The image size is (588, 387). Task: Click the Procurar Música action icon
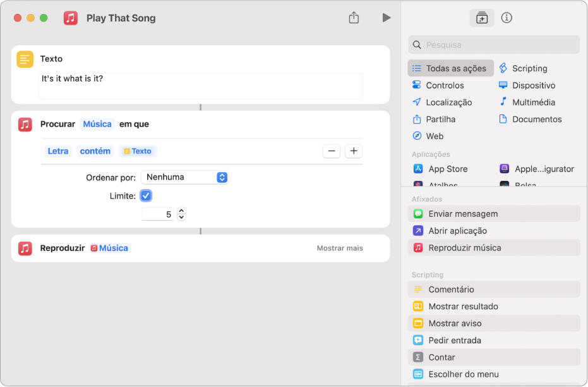25,124
